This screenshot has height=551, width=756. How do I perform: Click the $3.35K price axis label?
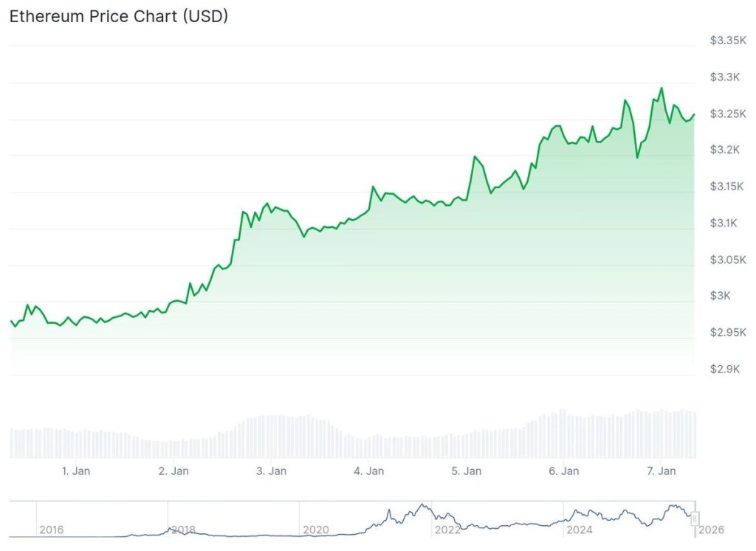click(728, 41)
